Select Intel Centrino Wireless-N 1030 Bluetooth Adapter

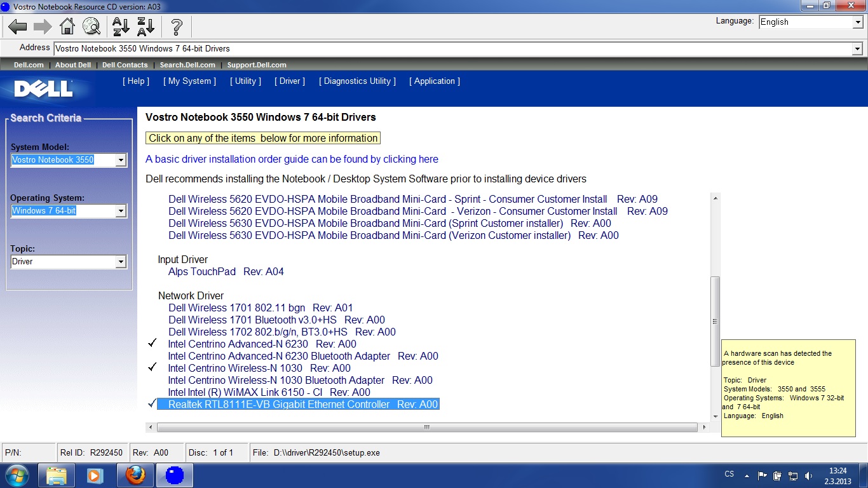(300, 381)
